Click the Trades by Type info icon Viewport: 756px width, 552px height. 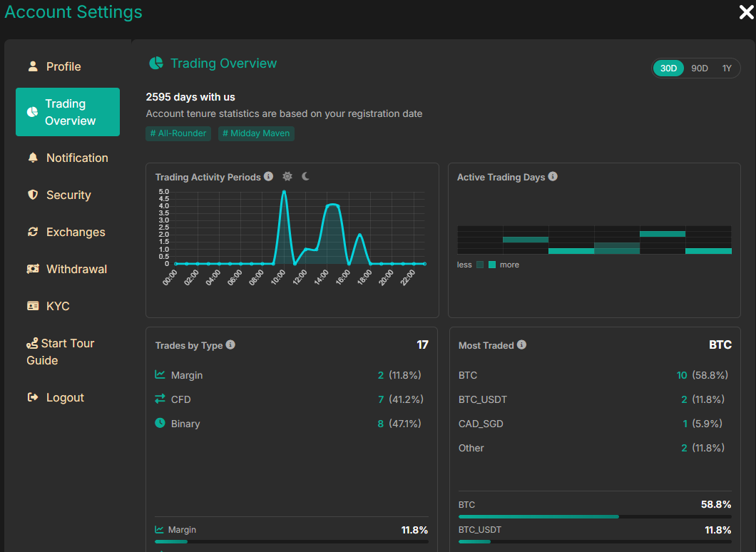point(230,344)
